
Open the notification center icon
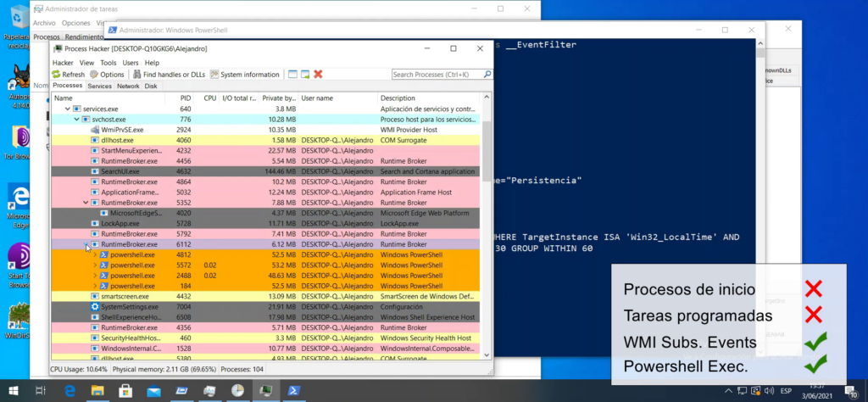coord(851,392)
